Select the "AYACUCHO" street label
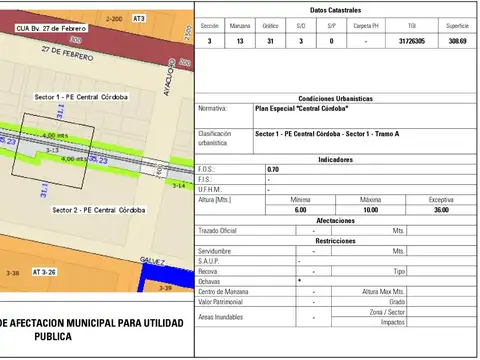 pos(169,78)
